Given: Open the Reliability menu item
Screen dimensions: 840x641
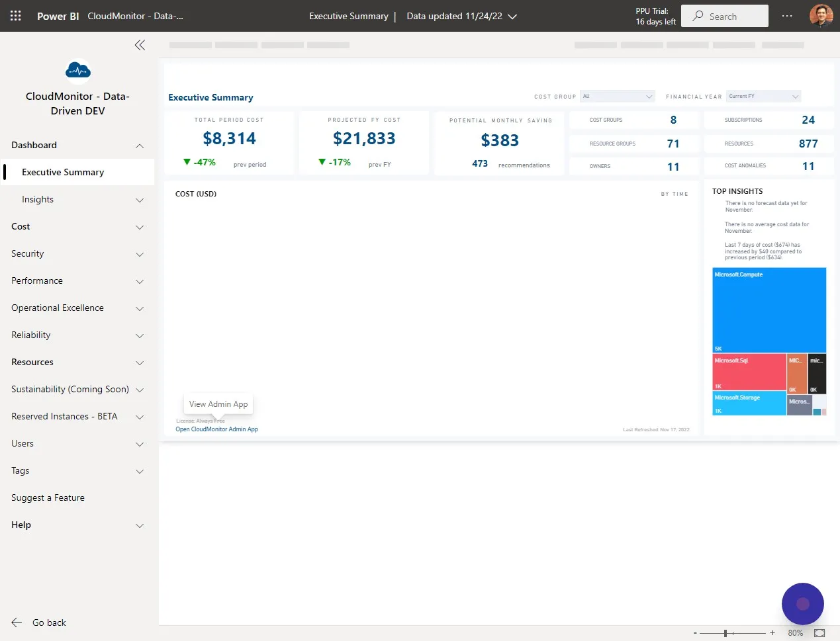Looking at the screenshot, I should tap(30, 335).
